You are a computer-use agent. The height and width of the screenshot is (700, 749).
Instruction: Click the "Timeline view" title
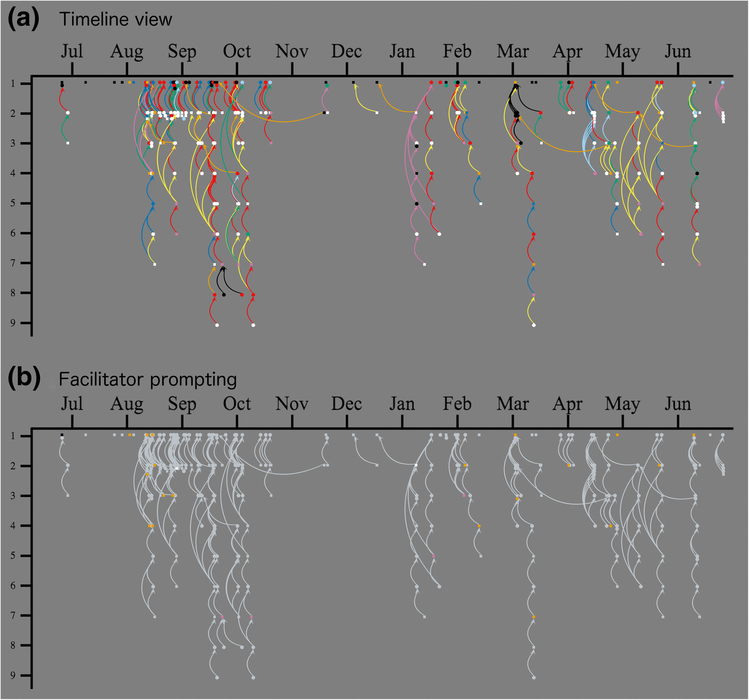click(x=116, y=20)
